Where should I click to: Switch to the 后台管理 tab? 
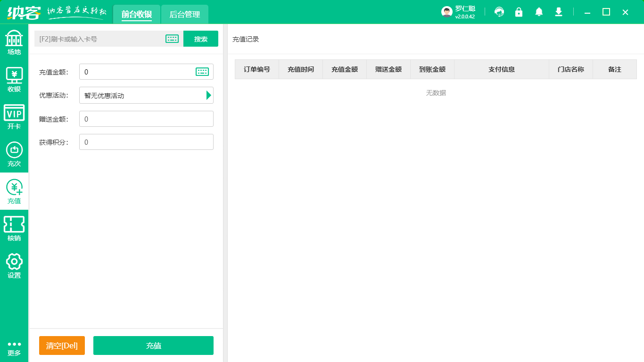(184, 14)
